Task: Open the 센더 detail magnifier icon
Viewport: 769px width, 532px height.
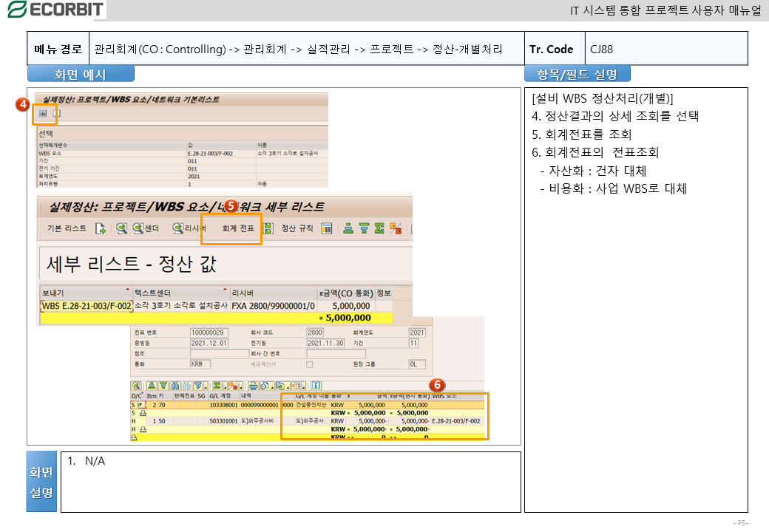Action: coord(138,228)
